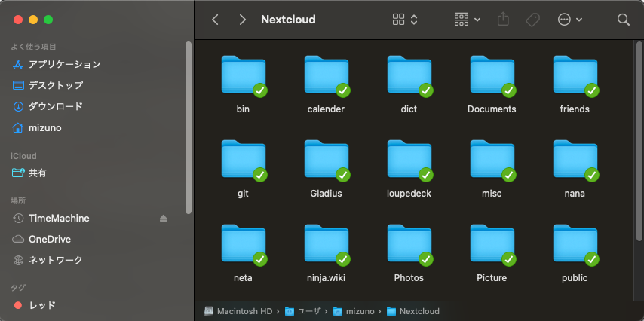Click the back navigation arrow
Screen dimensions: 644x321
click(216, 20)
